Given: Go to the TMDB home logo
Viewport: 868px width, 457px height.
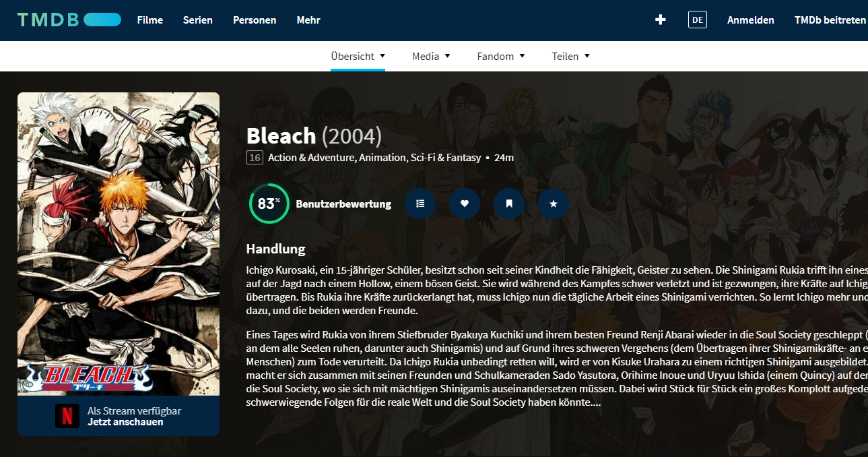Looking at the screenshot, I should tap(69, 20).
